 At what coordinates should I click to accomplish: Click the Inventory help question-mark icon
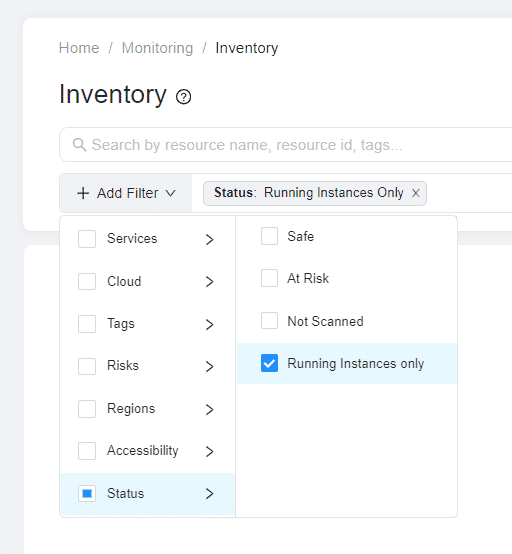pyautogui.click(x=183, y=96)
